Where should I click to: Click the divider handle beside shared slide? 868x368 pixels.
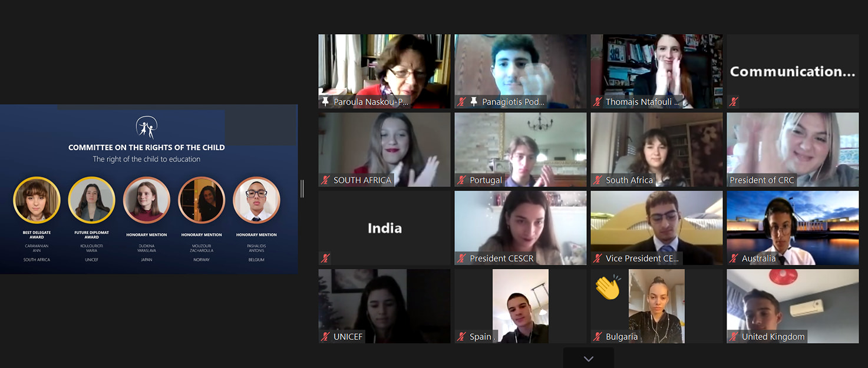coord(302,188)
